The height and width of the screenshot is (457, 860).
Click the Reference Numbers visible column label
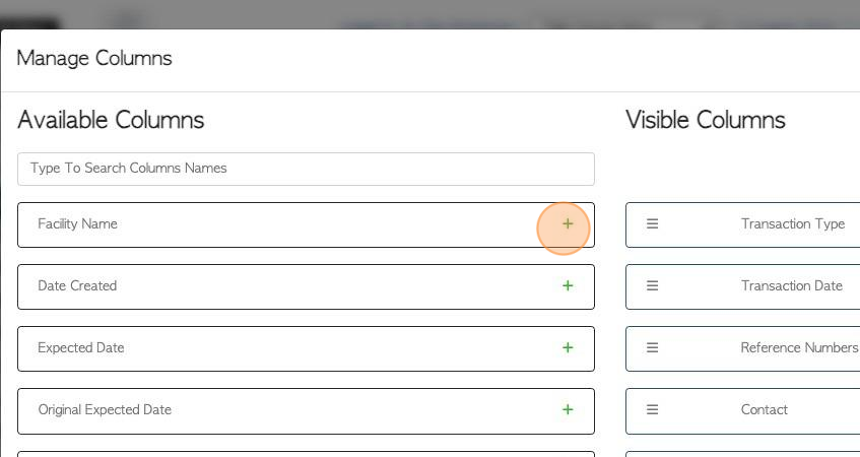[800, 348]
